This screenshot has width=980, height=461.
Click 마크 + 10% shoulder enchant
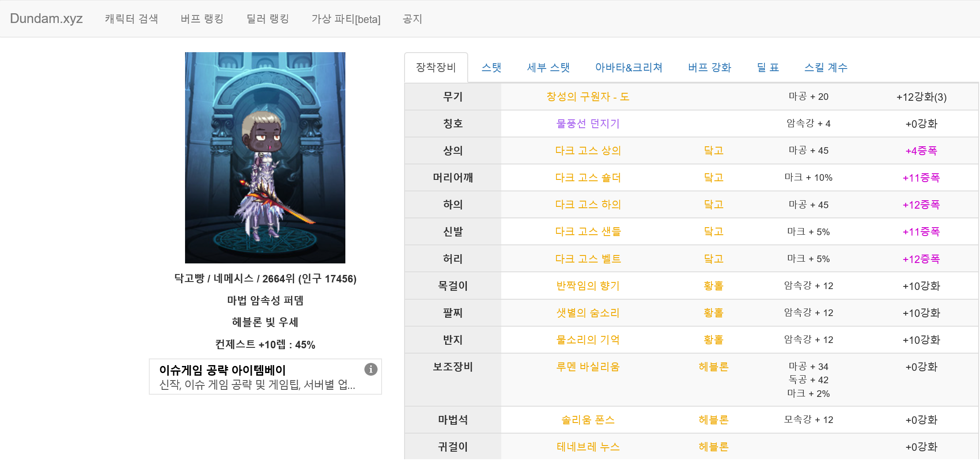pos(809,178)
